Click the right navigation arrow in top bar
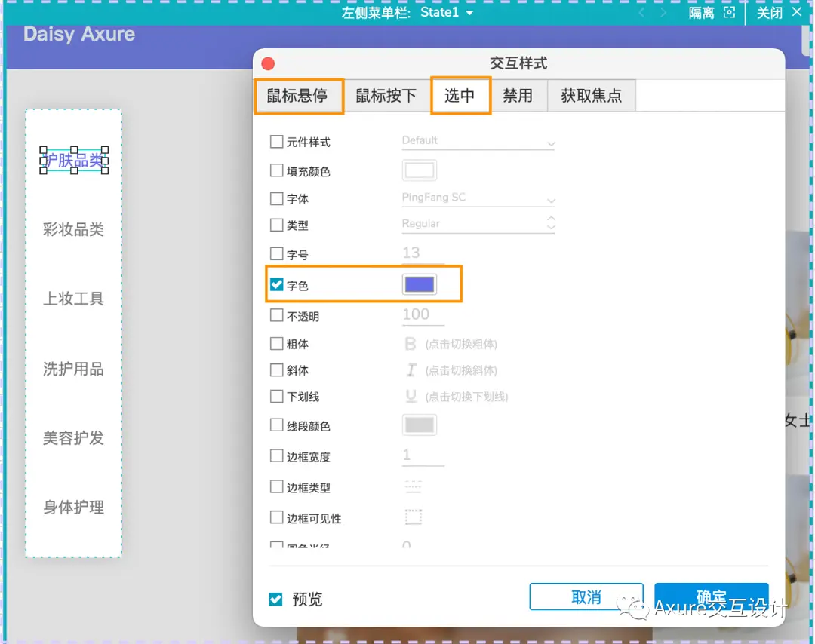Image resolution: width=815 pixels, height=644 pixels. point(663,12)
